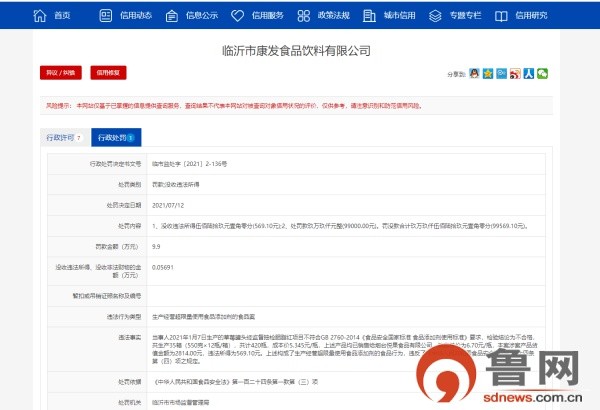Open the 首页 menu item
The width and height of the screenshot is (600, 410).
point(62,15)
